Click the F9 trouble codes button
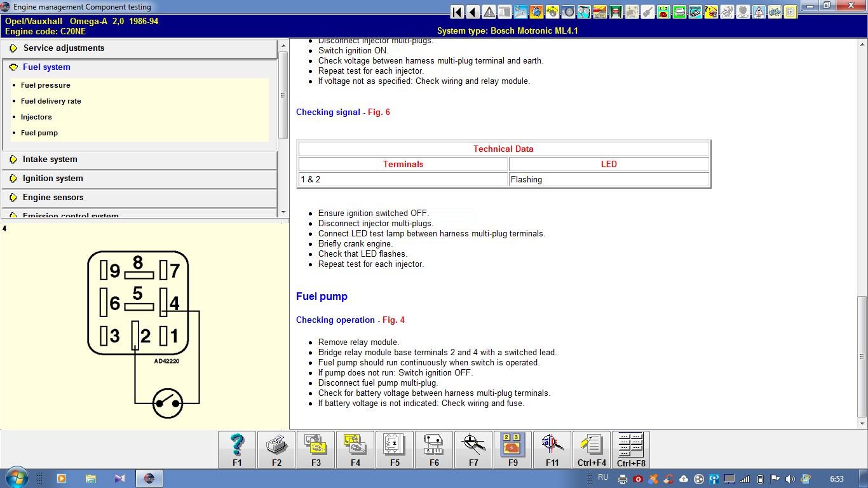 513,450
